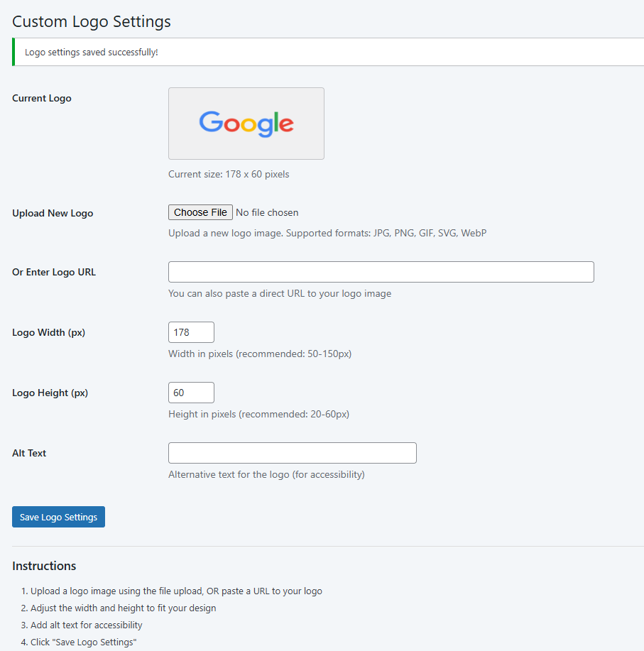
Task: Click the "Instructions" section heading
Action: pyautogui.click(x=44, y=566)
